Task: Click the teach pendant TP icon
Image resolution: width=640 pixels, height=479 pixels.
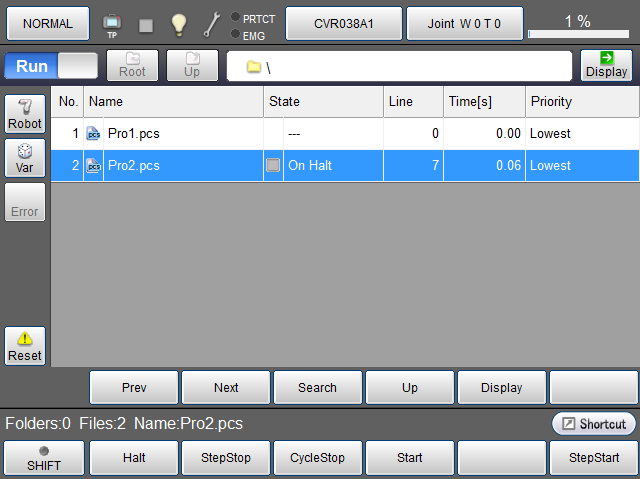Action: [x=112, y=23]
